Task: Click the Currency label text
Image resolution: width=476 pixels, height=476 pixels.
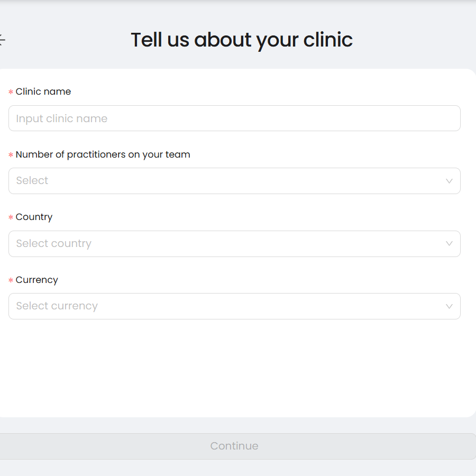Action: (37, 280)
